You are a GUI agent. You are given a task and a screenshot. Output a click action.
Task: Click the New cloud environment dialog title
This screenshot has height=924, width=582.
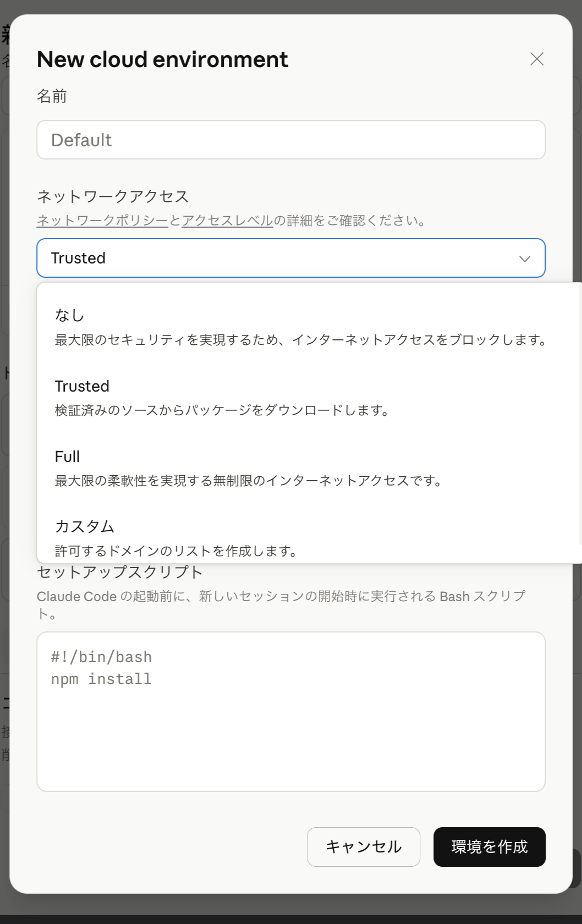(162, 59)
